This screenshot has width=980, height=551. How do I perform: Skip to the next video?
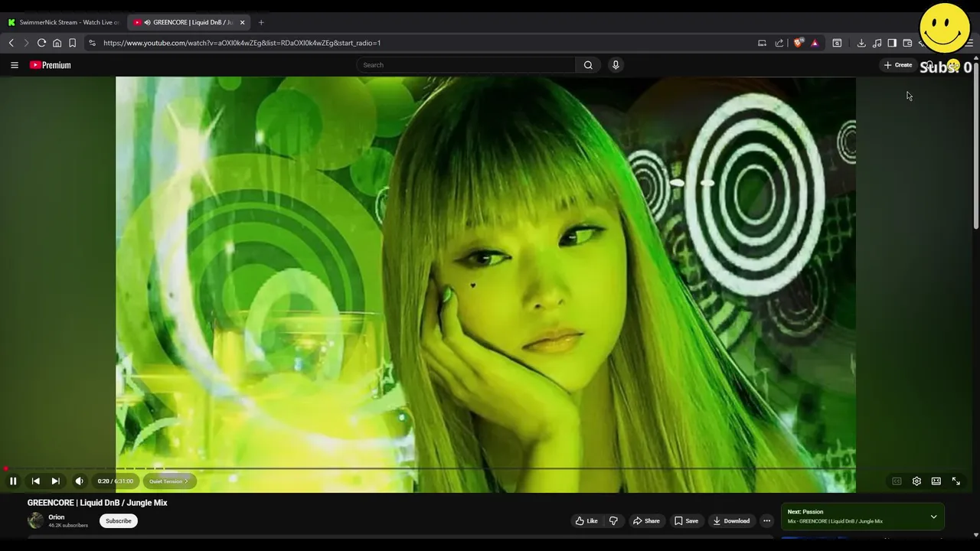(55, 481)
